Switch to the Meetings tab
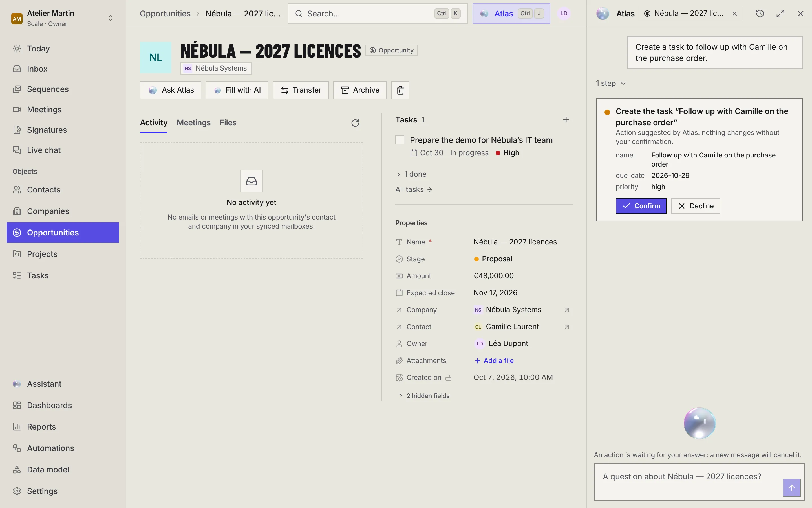The height and width of the screenshot is (508, 812). click(x=194, y=123)
